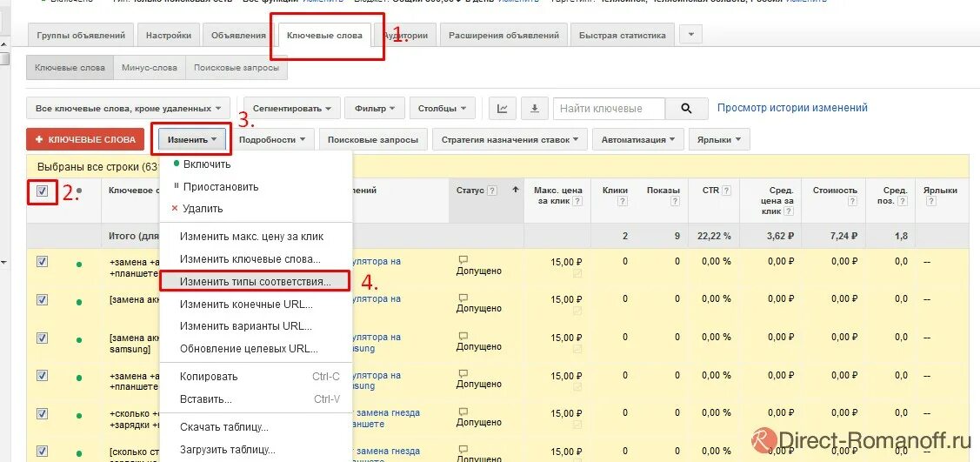Click the sort arrow in Статус column
The height and width of the screenshot is (462, 980).
coord(515,190)
